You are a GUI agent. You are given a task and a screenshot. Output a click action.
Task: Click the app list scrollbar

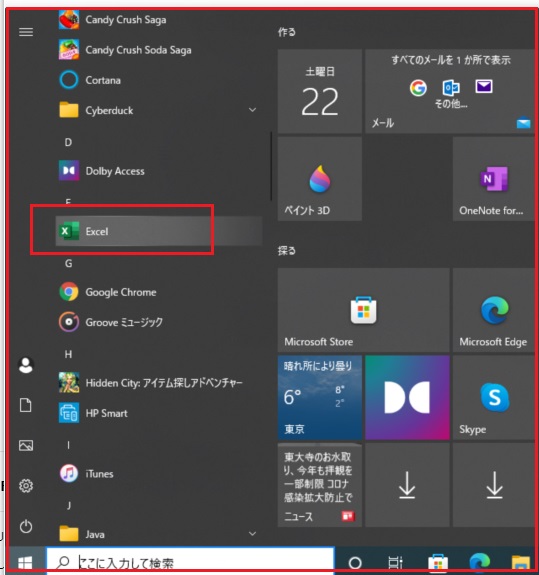[271, 166]
